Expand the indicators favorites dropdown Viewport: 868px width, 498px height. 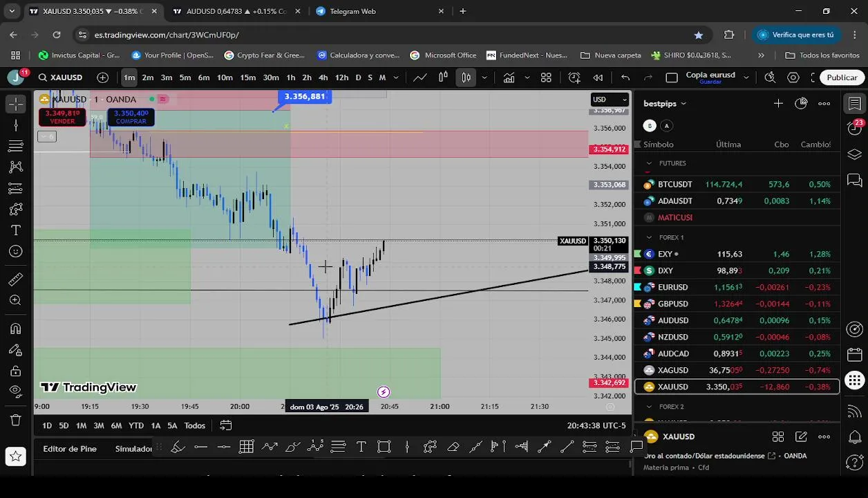tap(528, 77)
